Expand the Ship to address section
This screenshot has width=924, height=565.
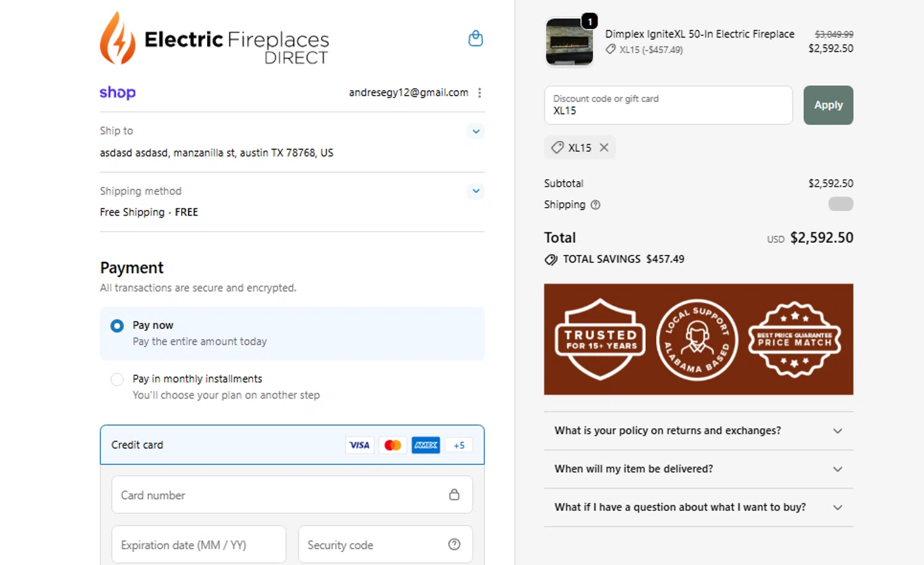[x=476, y=131]
